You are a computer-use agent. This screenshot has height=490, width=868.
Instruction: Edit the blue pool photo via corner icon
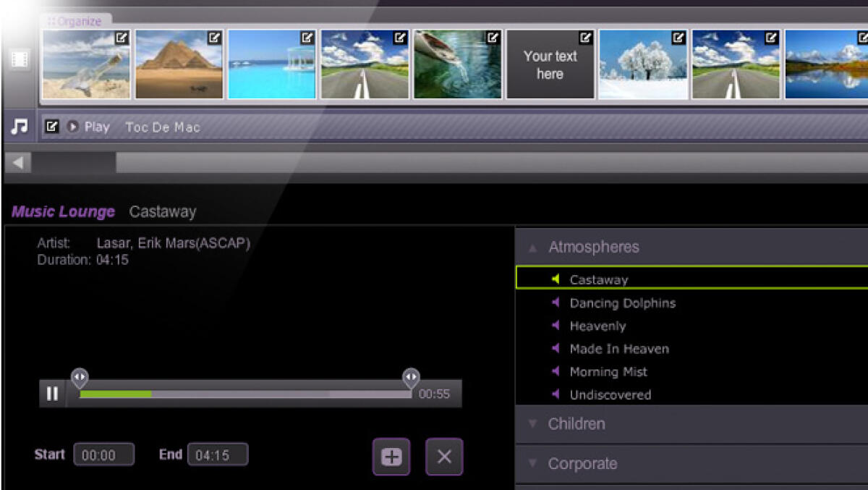pyautogui.click(x=307, y=38)
